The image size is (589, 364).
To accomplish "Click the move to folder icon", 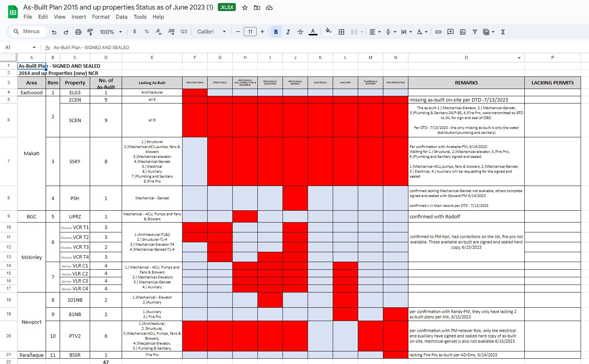I will (257, 8).
